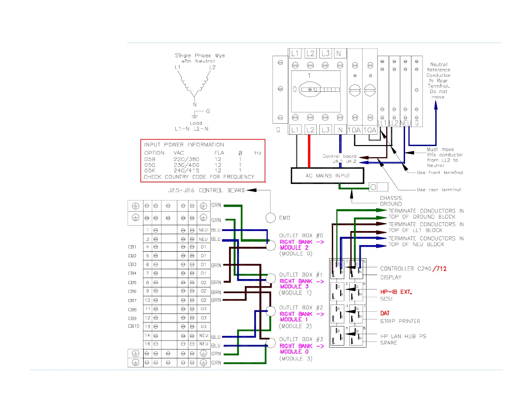This screenshot has width=532, height=411.
Task: Click the Single Phase Wye title
Action: (200, 58)
